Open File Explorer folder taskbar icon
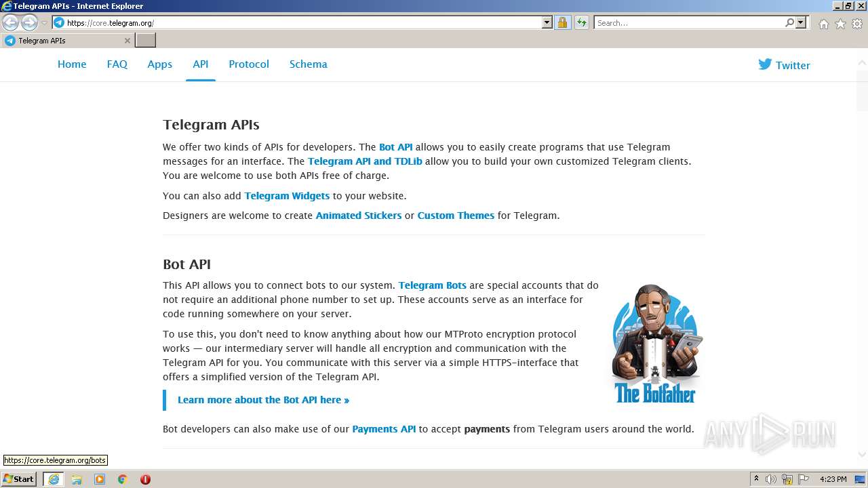Image resolution: width=868 pixels, height=488 pixels. click(x=77, y=479)
